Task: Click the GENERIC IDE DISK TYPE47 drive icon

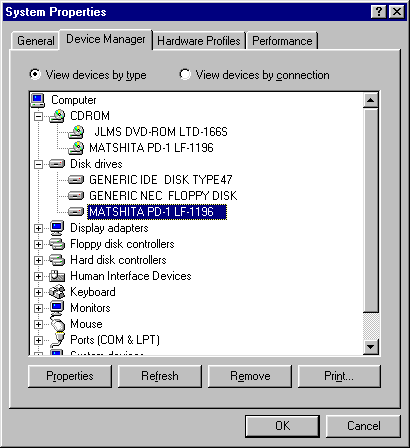Action: click(x=76, y=180)
